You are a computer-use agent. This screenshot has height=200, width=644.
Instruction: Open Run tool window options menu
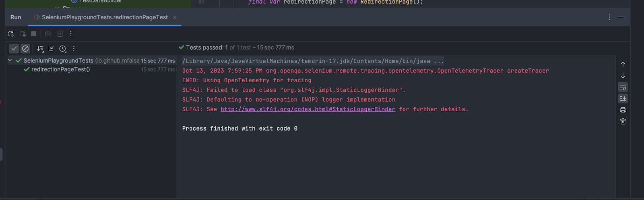tap(609, 17)
